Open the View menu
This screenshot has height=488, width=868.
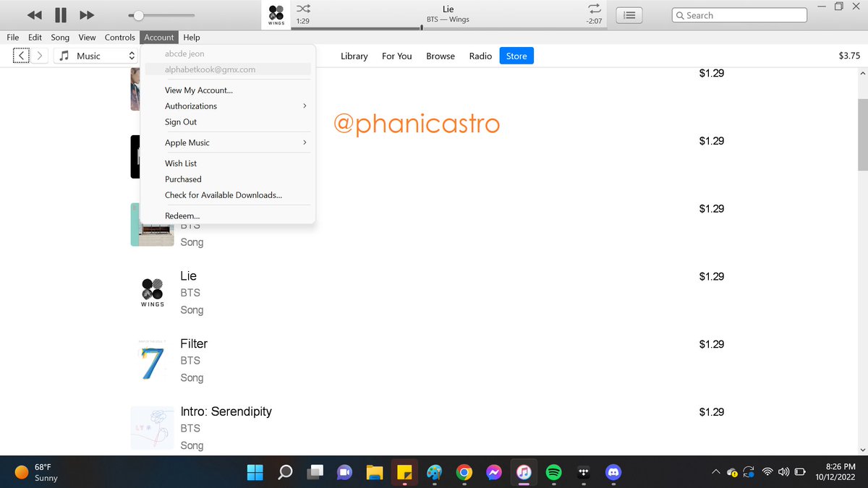(x=87, y=38)
